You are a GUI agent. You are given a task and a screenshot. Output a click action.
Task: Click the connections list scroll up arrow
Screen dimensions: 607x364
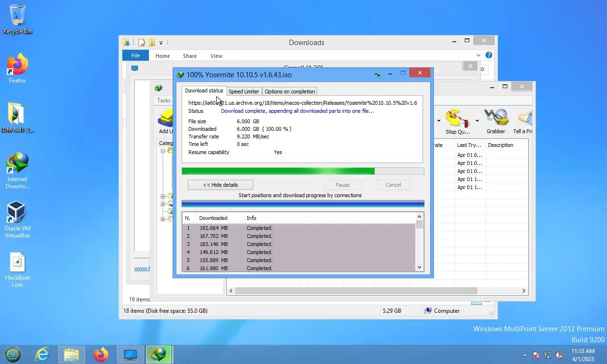(x=419, y=217)
